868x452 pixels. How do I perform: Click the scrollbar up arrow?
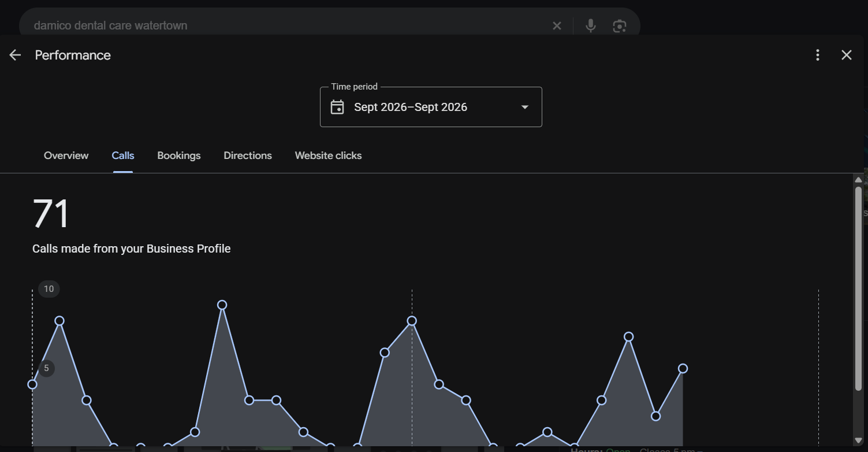point(858,180)
